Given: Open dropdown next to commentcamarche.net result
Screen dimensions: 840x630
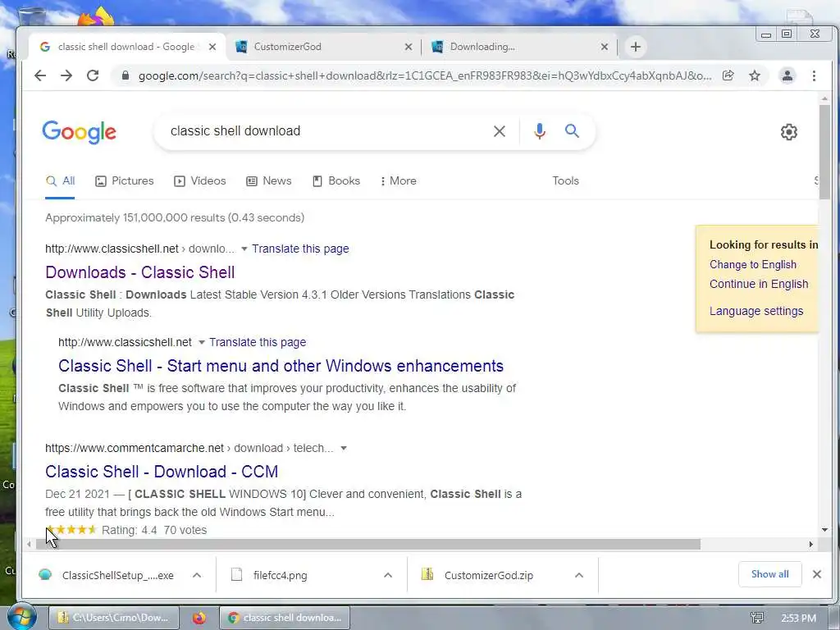Looking at the screenshot, I should coord(344,448).
